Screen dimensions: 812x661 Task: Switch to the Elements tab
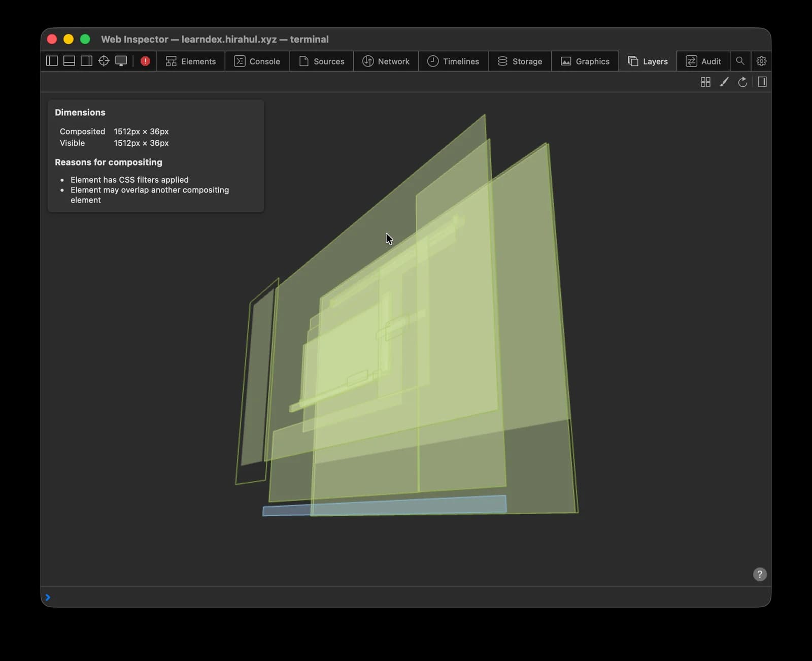(x=191, y=61)
